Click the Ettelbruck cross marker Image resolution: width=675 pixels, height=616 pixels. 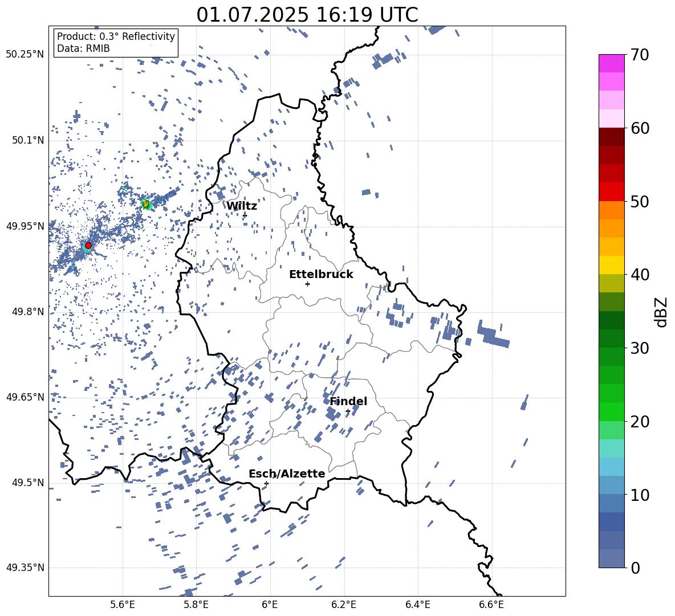tap(307, 284)
